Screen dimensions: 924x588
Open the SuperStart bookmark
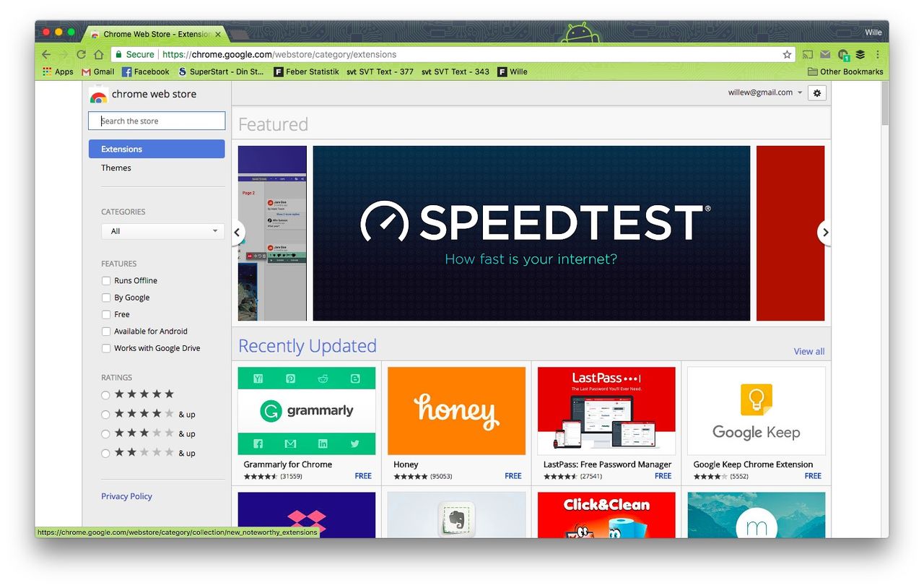tap(221, 72)
